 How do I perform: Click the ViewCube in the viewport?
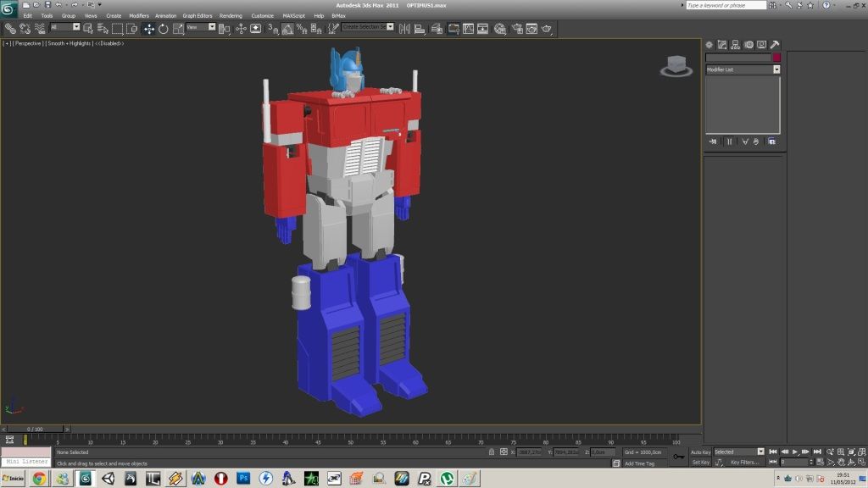coord(676,65)
